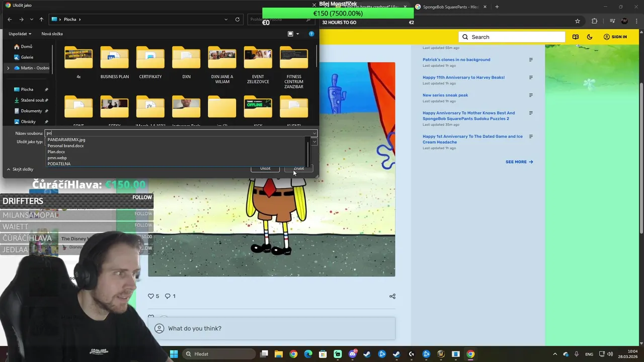Choose pmn.webp suggestion
Image resolution: width=644 pixels, height=362 pixels.
pos(57,158)
